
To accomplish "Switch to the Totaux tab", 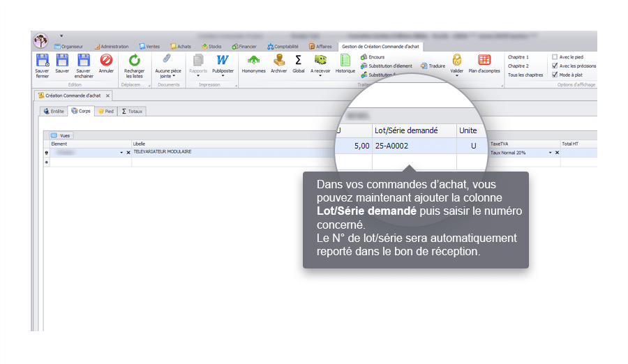I will (x=132, y=111).
